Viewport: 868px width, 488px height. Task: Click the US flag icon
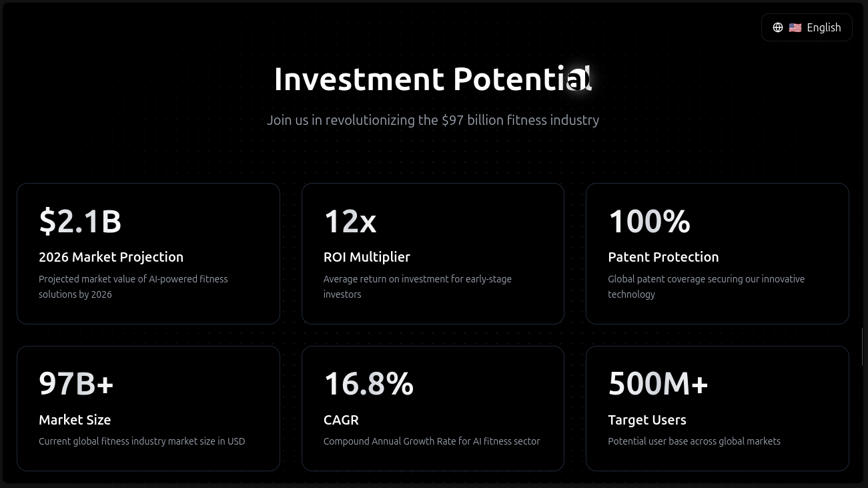click(x=795, y=27)
